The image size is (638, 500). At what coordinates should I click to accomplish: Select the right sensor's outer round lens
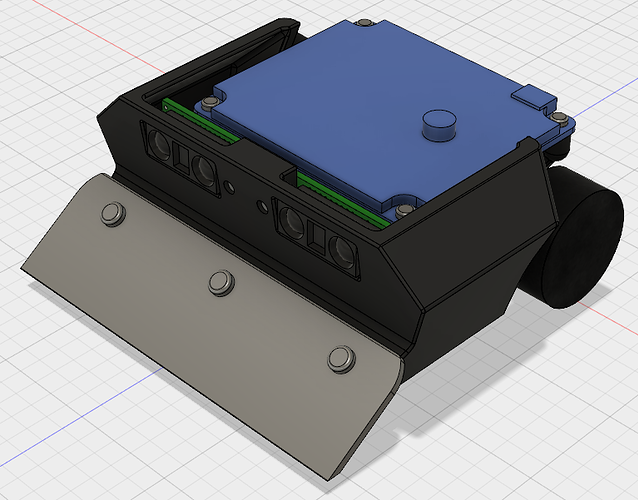click(342, 252)
